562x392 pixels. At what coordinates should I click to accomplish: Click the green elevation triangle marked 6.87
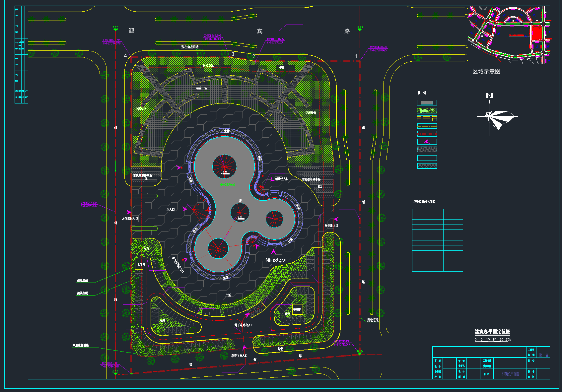tap(360, 30)
